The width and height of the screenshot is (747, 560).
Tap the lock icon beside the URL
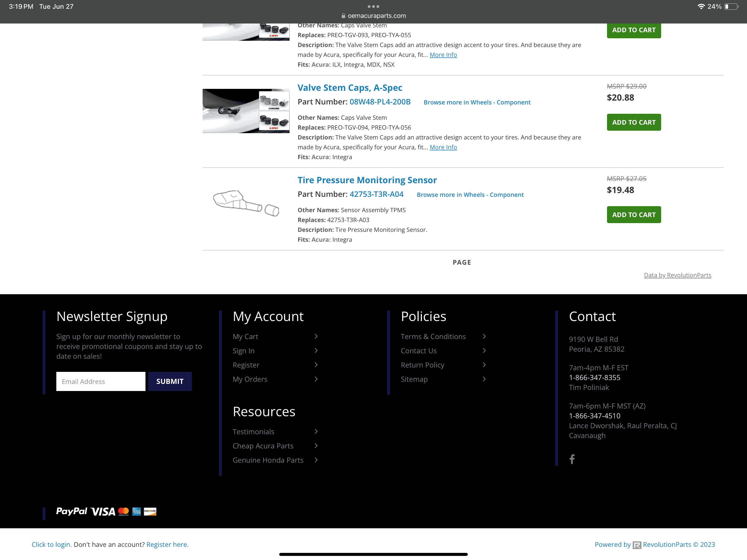[343, 16]
